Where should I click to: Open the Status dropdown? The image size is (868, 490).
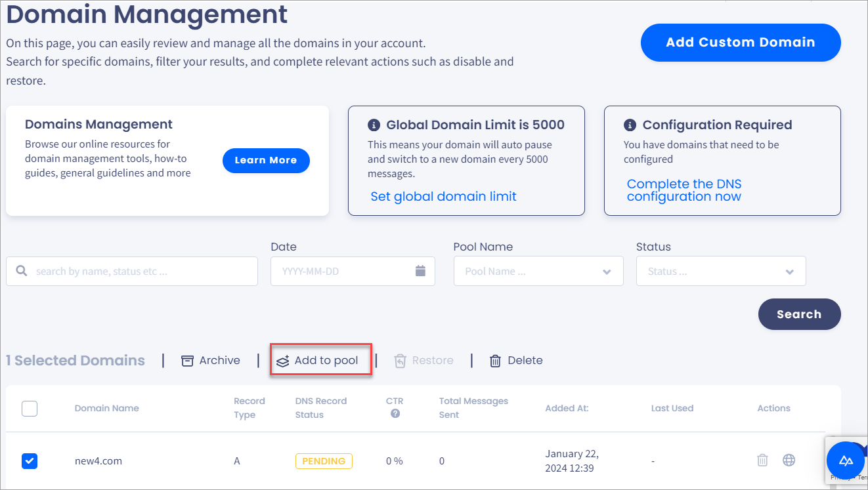click(721, 271)
